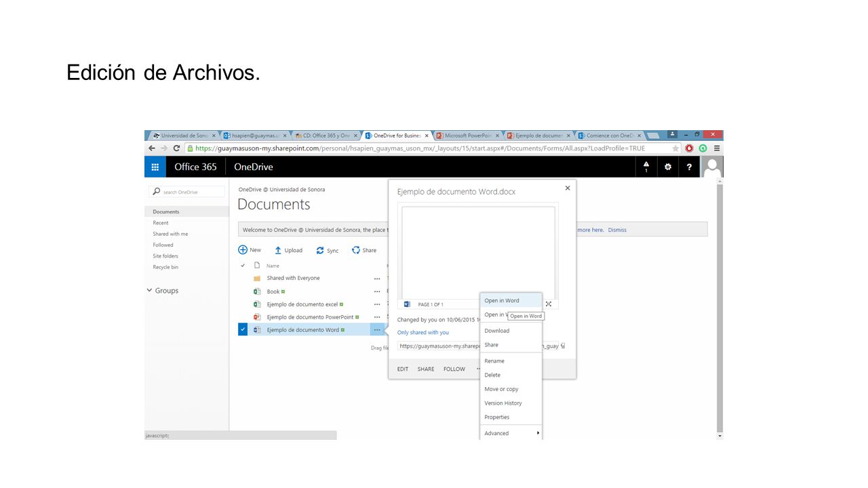Viewport: 868px width, 488px height.
Task: Switch to the Universidad de Sonora browser tab
Action: pos(183,136)
